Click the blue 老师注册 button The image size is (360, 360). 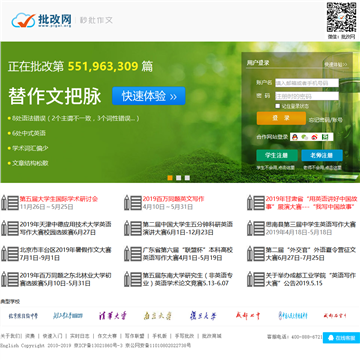tap(322, 155)
